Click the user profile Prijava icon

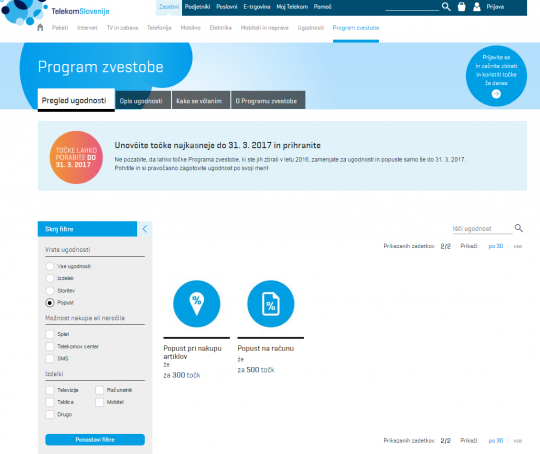click(477, 7)
